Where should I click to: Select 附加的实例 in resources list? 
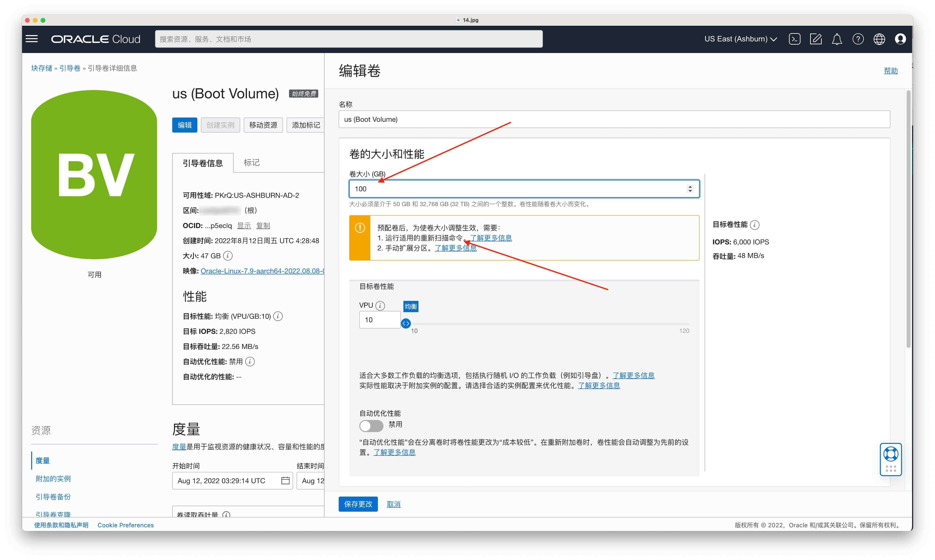(x=53, y=479)
